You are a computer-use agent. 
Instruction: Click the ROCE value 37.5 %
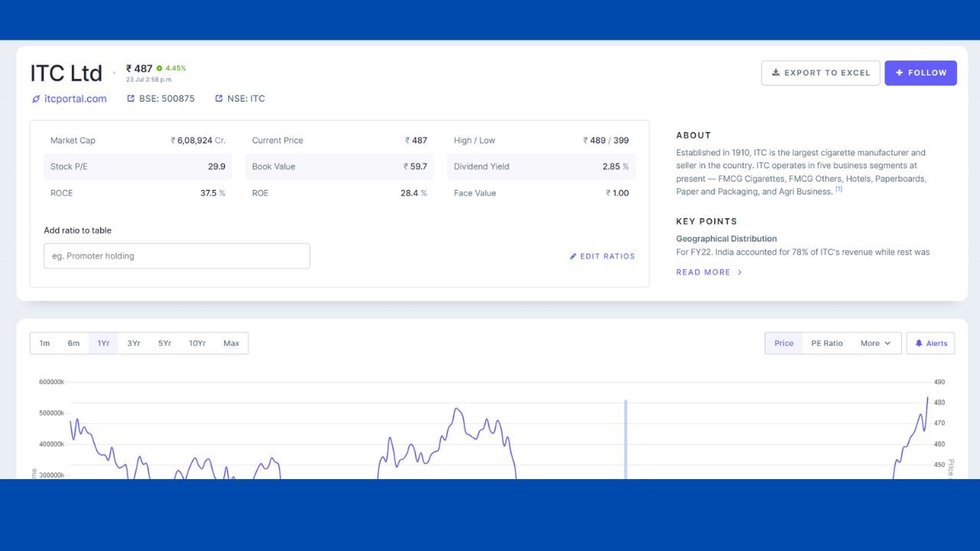pyautogui.click(x=213, y=194)
